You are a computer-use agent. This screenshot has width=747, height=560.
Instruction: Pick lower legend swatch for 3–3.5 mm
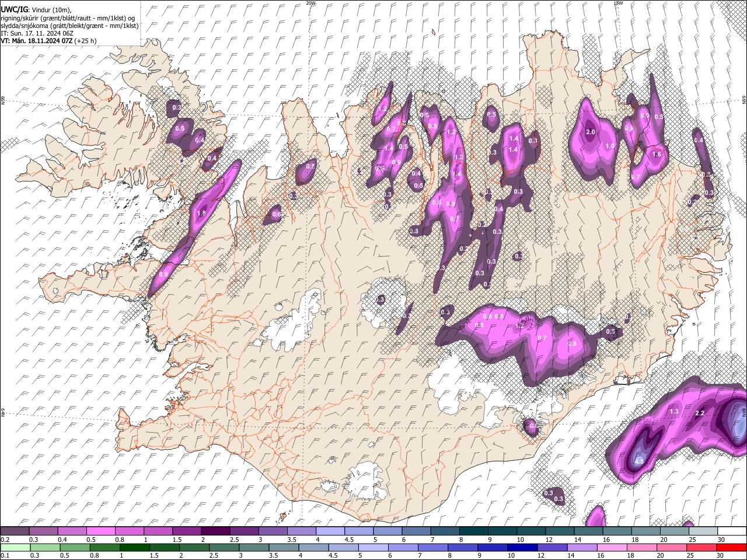click(x=254, y=547)
